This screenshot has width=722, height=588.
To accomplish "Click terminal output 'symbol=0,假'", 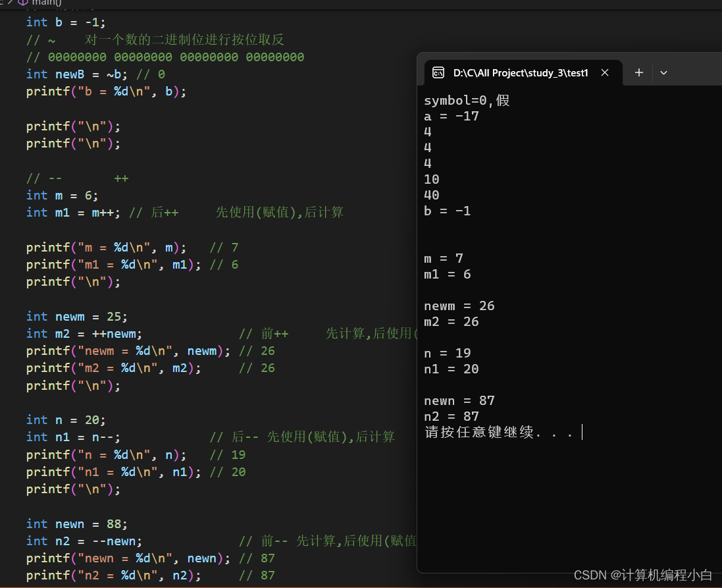I will [x=467, y=101].
